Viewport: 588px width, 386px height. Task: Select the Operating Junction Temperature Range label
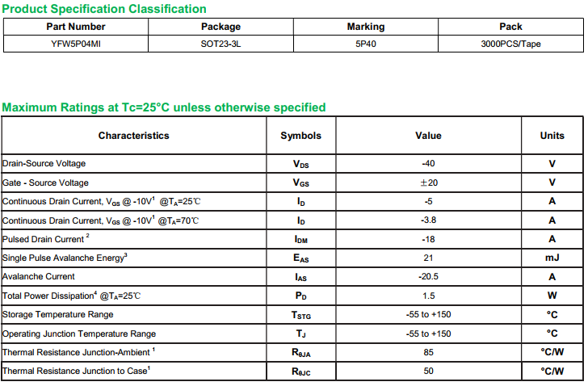coord(79,334)
